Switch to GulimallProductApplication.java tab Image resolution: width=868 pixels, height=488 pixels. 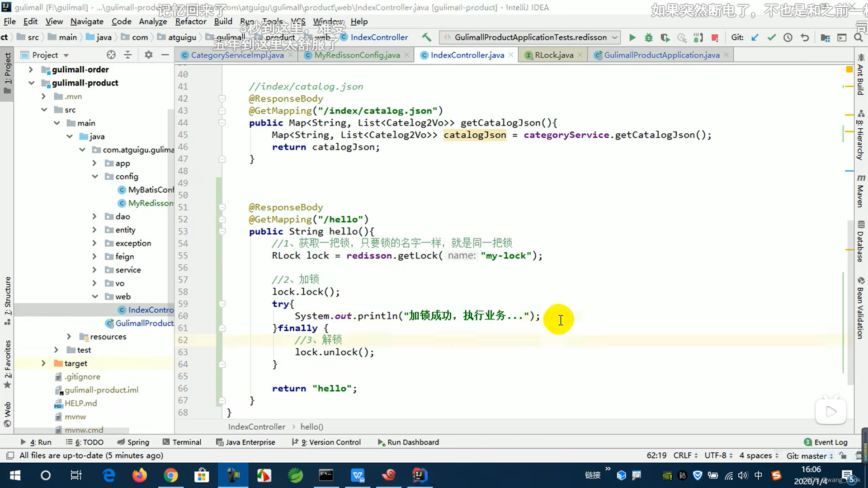pos(661,55)
